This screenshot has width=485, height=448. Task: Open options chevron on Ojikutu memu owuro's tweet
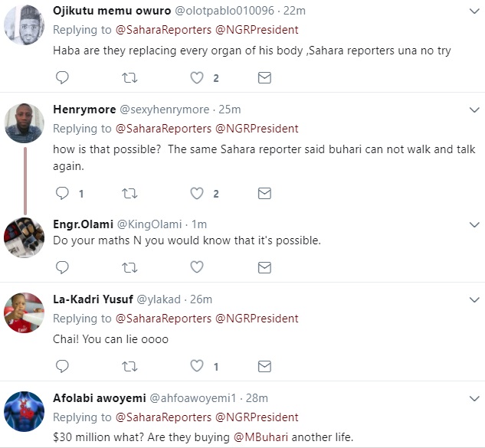474,11
